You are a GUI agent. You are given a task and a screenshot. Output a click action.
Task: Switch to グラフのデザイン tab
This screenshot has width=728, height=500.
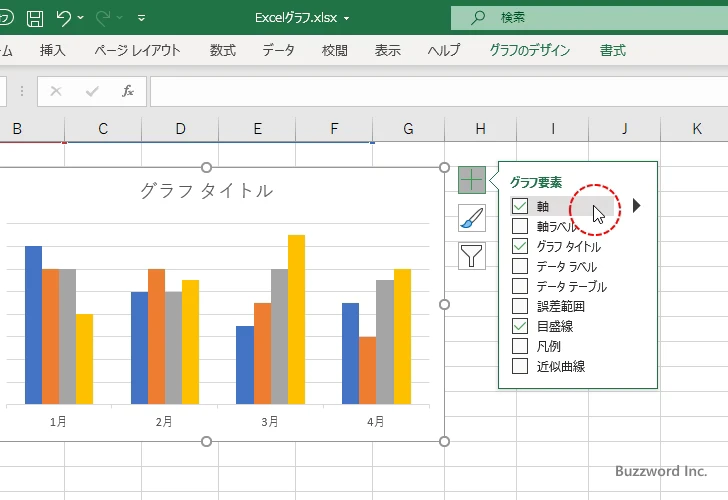pyautogui.click(x=530, y=50)
